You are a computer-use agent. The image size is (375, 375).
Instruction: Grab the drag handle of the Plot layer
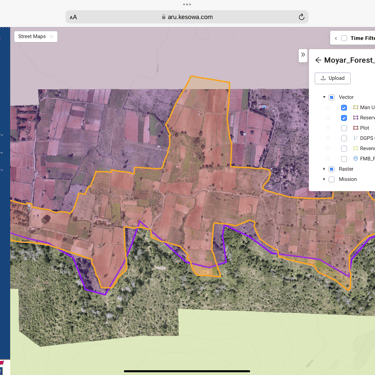pos(328,128)
